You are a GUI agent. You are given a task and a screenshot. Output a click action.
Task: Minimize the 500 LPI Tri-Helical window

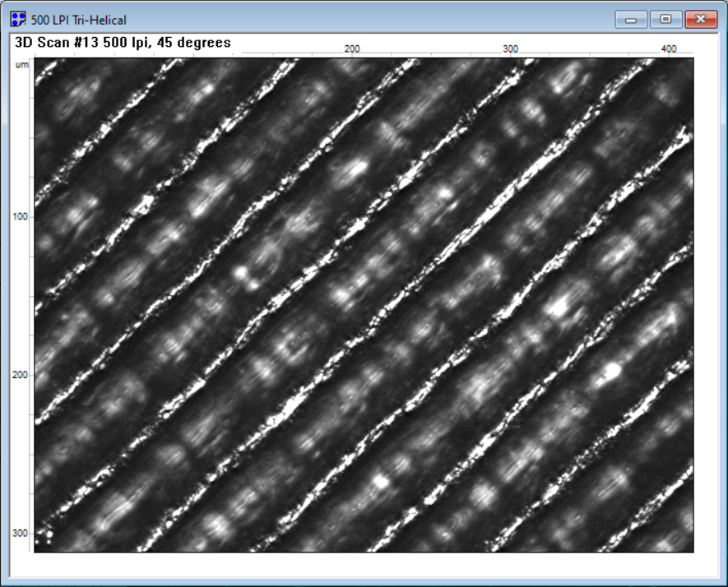[x=631, y=19]
